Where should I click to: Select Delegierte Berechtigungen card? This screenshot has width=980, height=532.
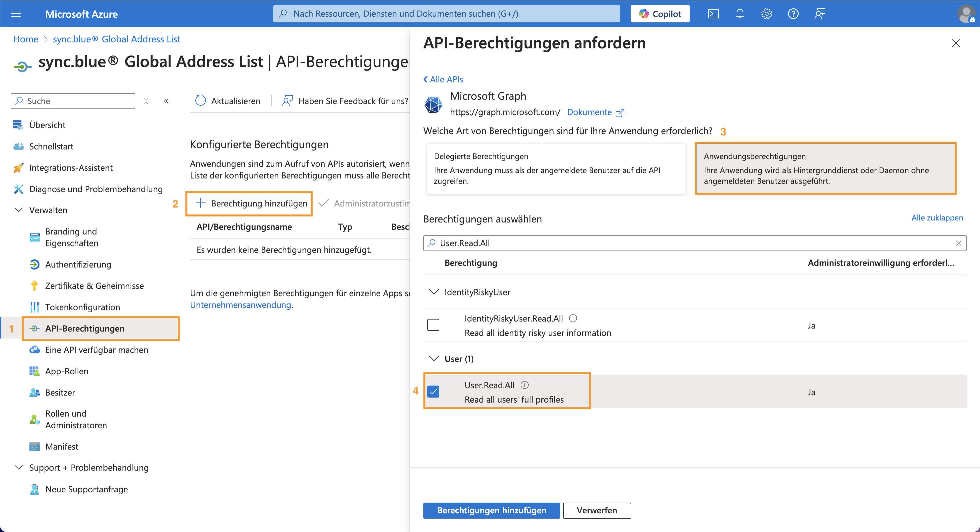tap(556, 168)
